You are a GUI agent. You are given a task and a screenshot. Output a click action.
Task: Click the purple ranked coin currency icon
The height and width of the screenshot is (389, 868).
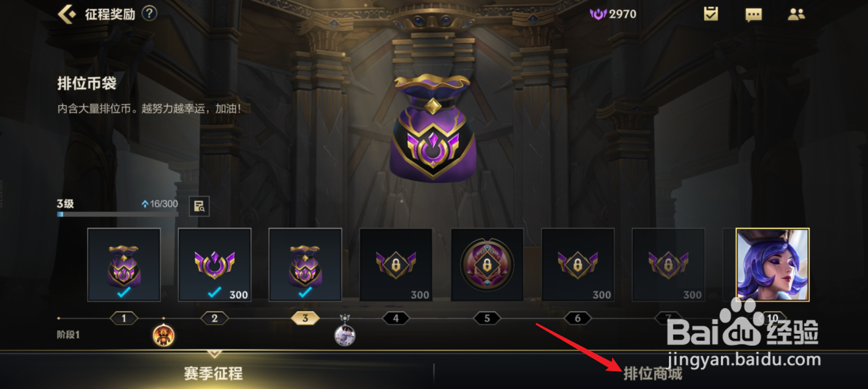(598, 14)
